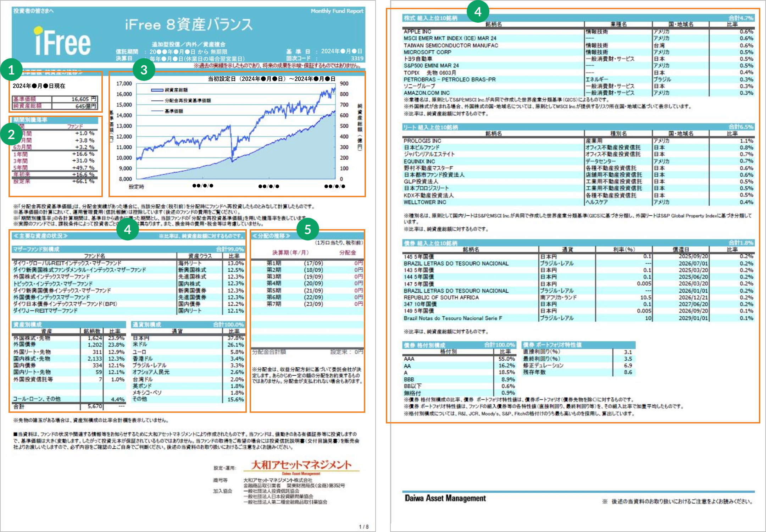Viewport: 766px width, 532px height.
Task: Click the chart legend entry '純資産総額'
Action: (176, 90)
